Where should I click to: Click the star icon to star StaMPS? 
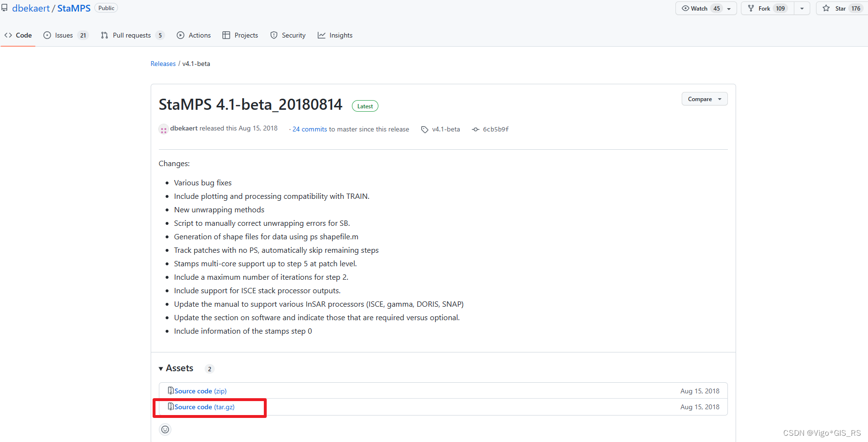coord(826,8)
